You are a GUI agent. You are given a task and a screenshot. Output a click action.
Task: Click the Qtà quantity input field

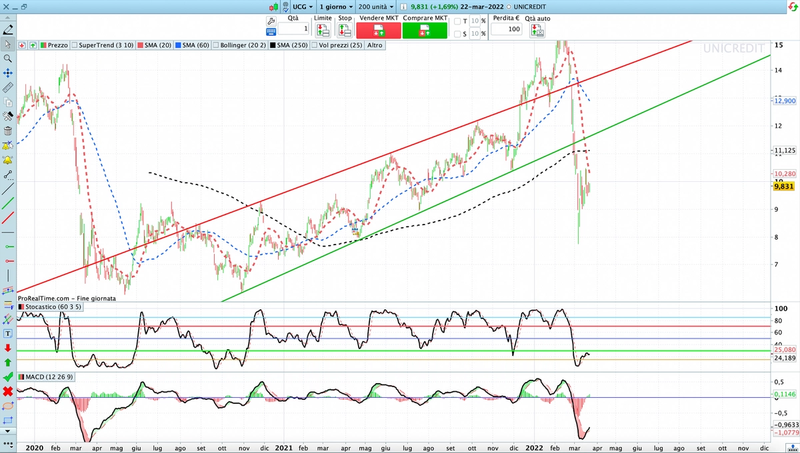tap(293, 29)
